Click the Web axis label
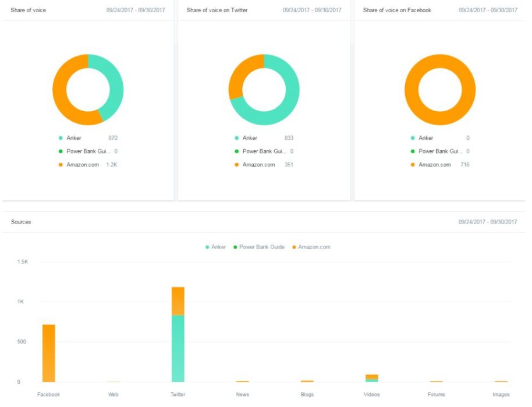Viewport: 532px width, 407px height. (114, 394)
